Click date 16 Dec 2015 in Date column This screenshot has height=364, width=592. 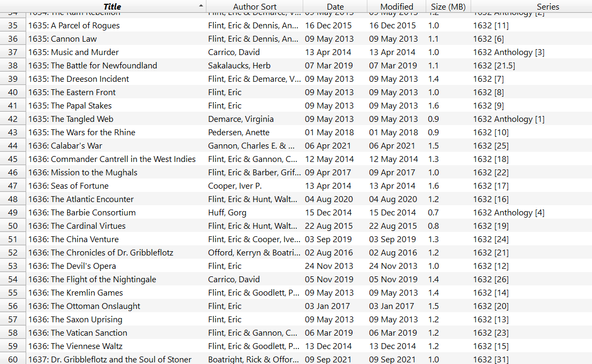[328, 25]
